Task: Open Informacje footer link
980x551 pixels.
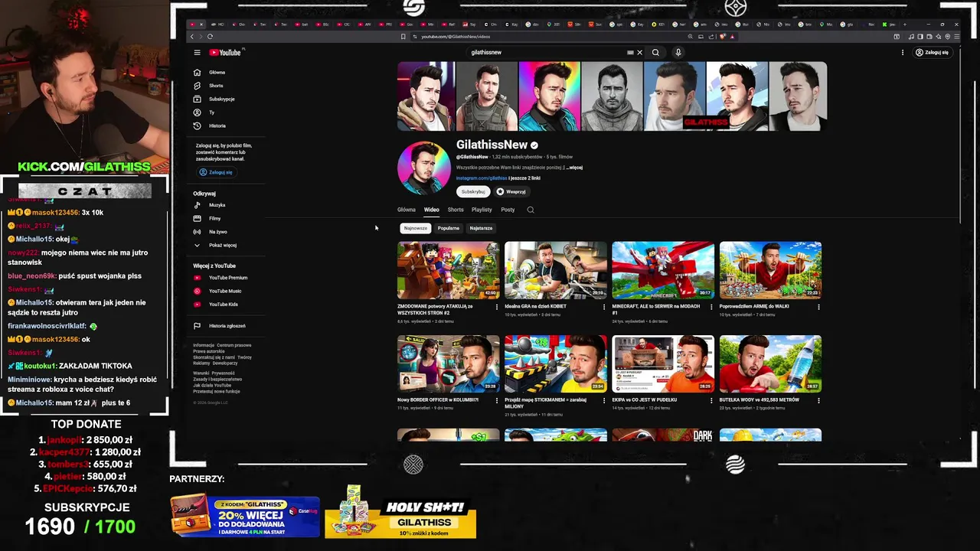Action: [203, 345]
